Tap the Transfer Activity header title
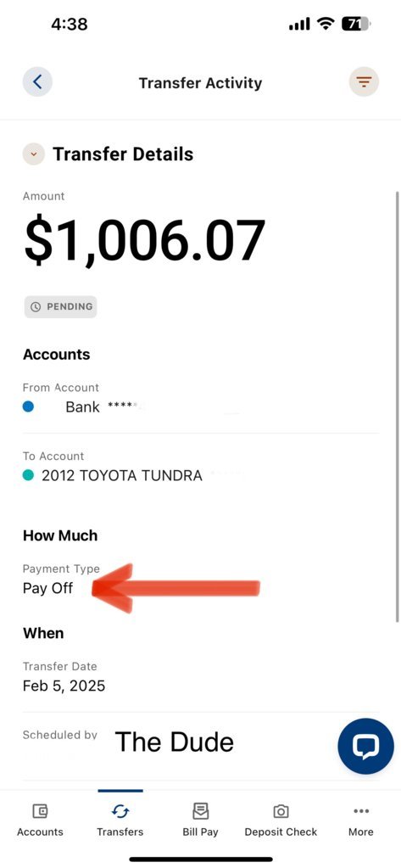This screenshot has width=401, height=868. point(200,83)
